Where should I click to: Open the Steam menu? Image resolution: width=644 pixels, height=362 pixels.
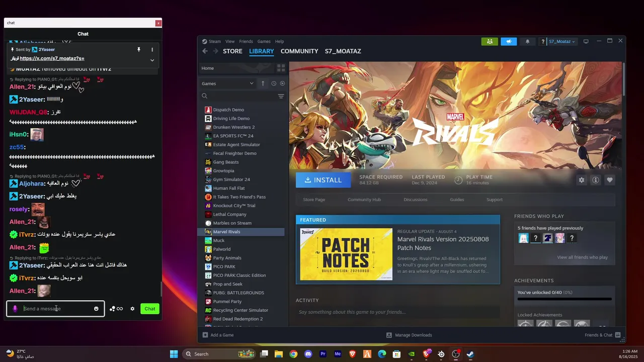tap(215, 41)
